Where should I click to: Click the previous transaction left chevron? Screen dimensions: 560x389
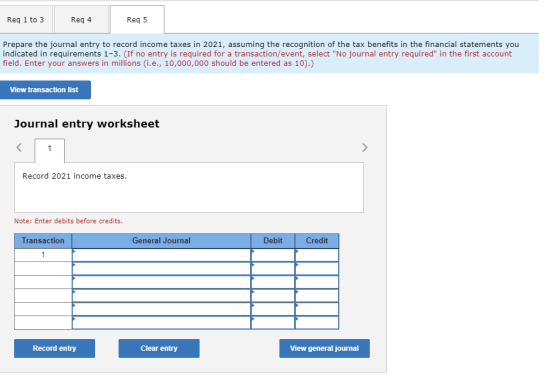tap(19, 148)
